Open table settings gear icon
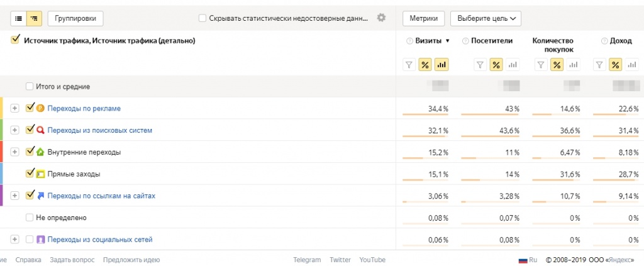Image resolution: width=644 pixels, height=266 pixels. click(x=382, y=18)
